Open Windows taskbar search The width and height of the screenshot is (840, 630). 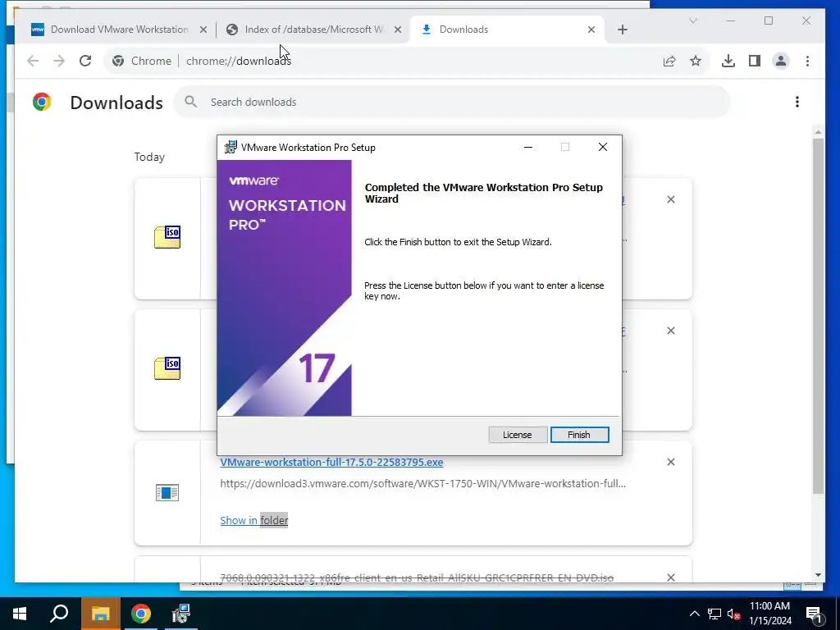(59, 614)
